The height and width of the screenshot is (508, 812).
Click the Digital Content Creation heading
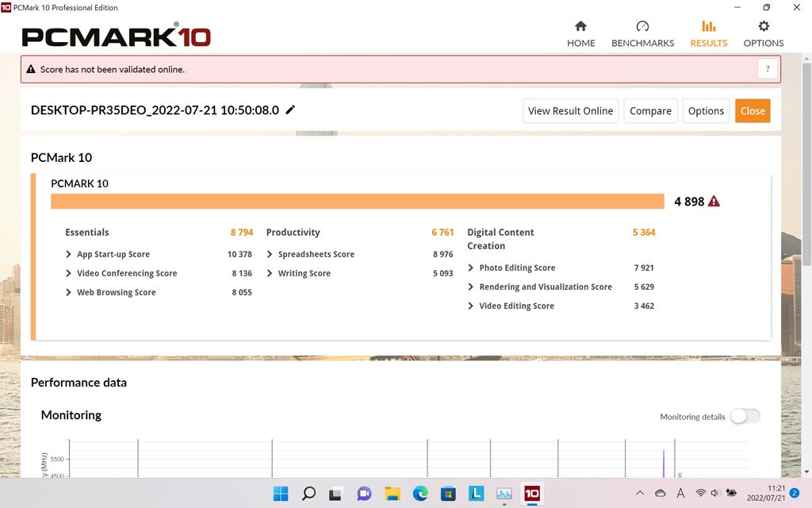(x=500, y=239)
